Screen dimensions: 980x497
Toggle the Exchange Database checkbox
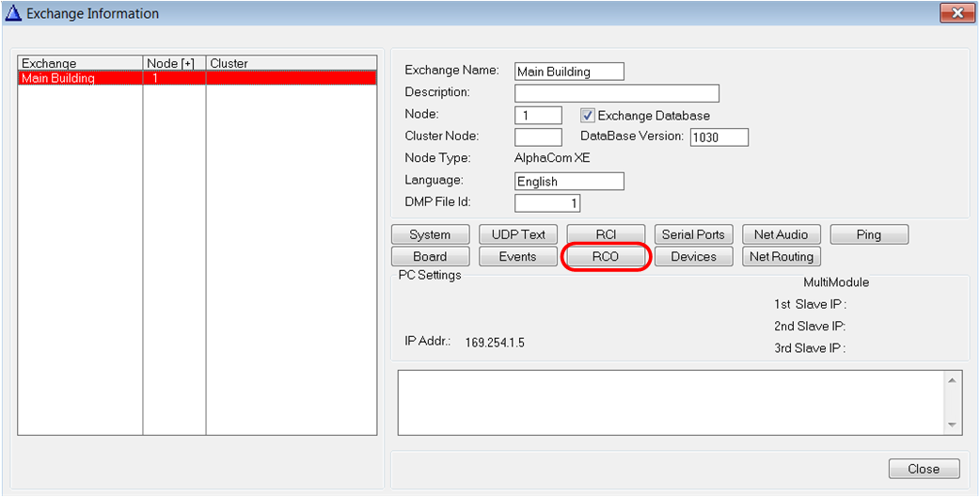coord(588,116)
